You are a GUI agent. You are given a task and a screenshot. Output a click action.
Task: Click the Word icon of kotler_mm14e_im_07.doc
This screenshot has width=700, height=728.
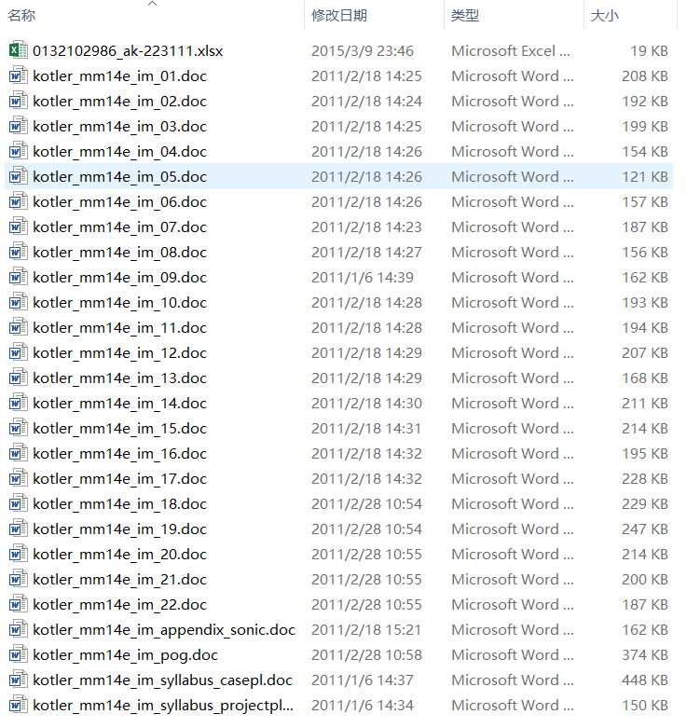(x=18, y=227)
